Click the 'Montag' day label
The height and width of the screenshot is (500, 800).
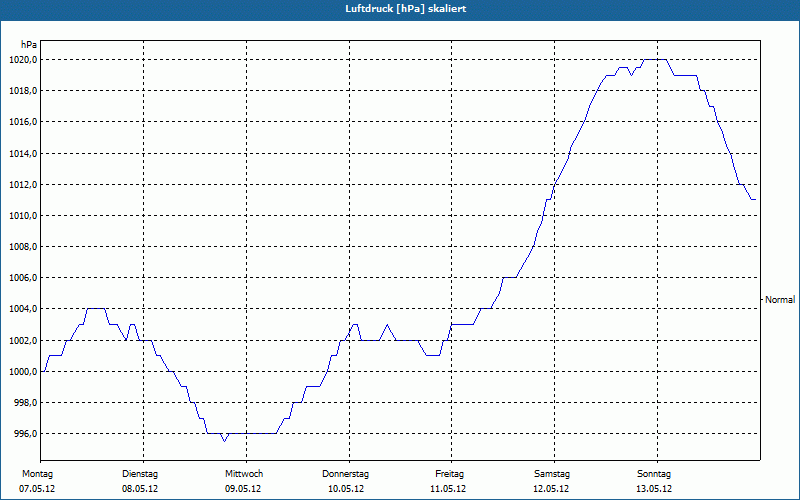(37, 474)
